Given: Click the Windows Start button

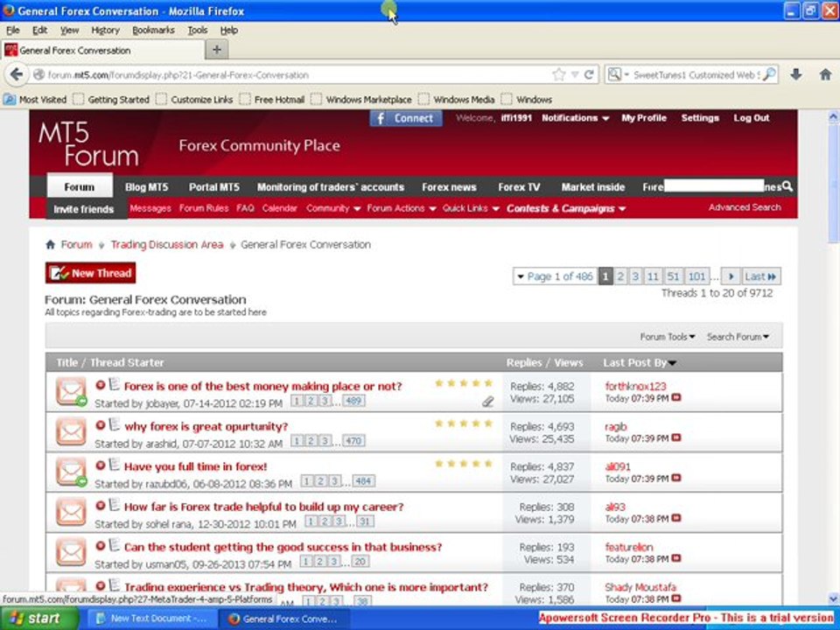Looking at the screenshot, I should (33, 618).
